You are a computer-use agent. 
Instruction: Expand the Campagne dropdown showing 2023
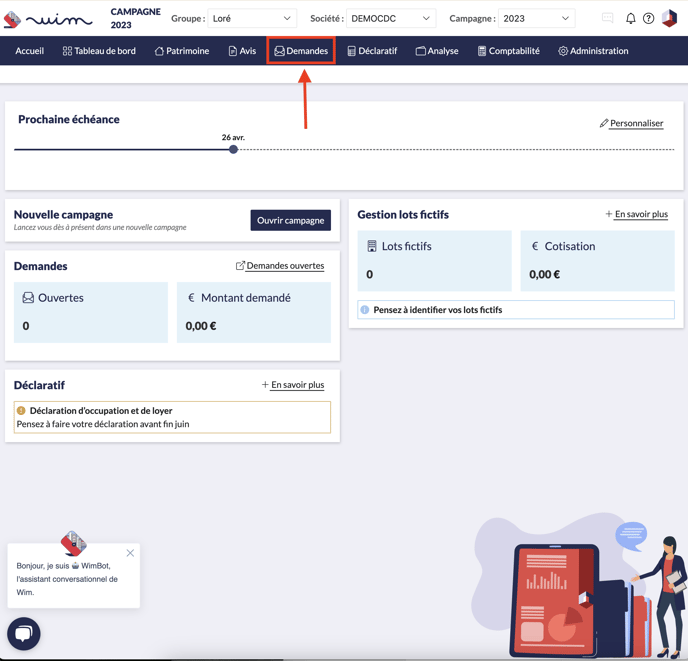536,19
